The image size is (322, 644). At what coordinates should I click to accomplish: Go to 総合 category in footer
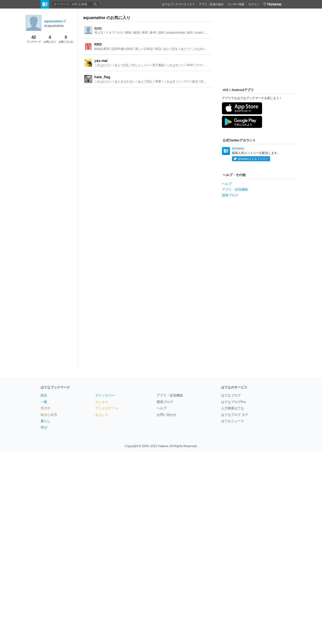point(44,395)
